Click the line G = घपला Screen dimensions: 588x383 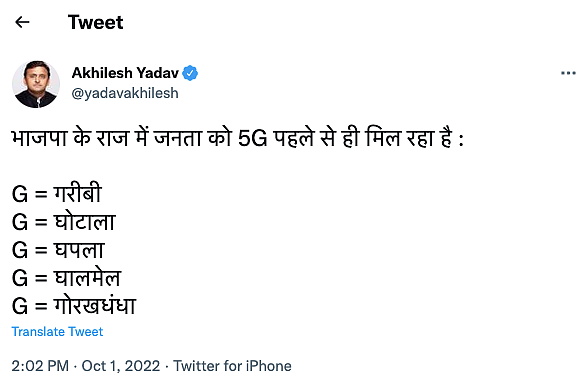[x=58, y=249]
